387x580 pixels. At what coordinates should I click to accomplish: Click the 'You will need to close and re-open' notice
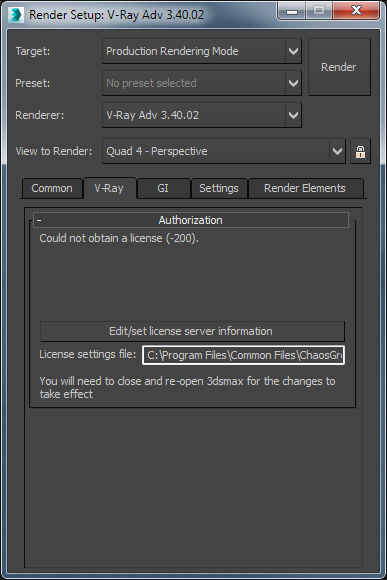point(187,387)
